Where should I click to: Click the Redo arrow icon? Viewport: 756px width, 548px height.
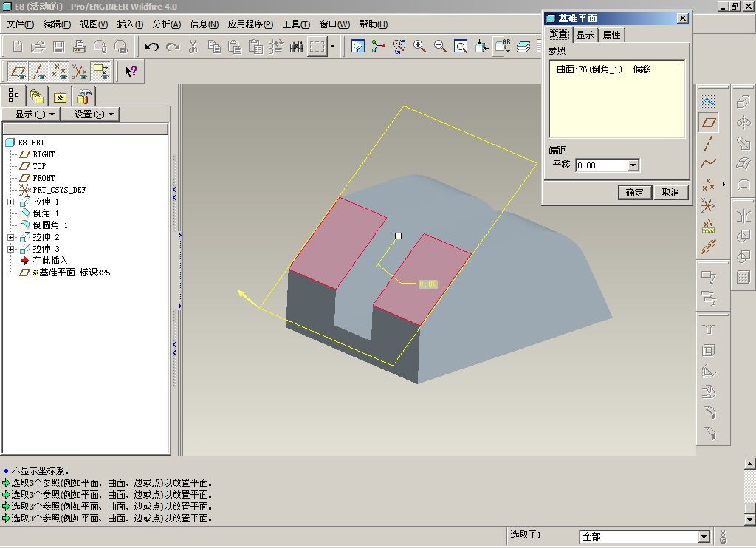173,47
